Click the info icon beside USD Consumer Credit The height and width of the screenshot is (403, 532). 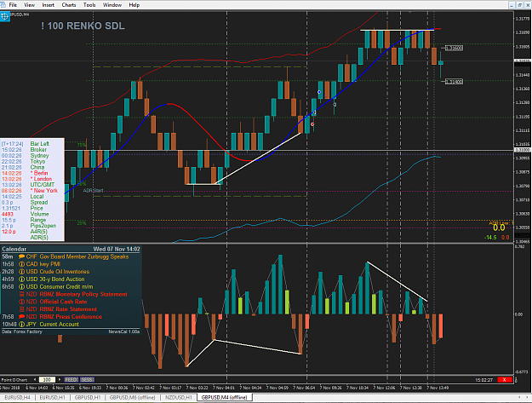22,286
